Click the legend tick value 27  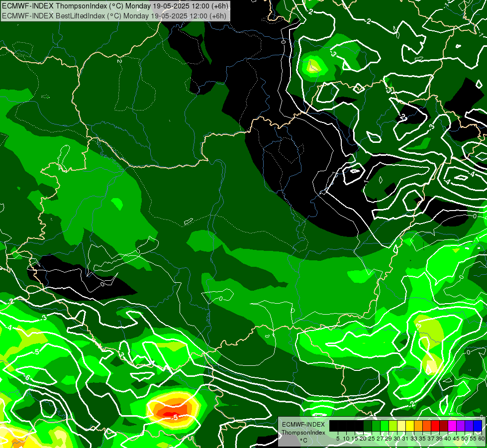click(x=380, y=439)
